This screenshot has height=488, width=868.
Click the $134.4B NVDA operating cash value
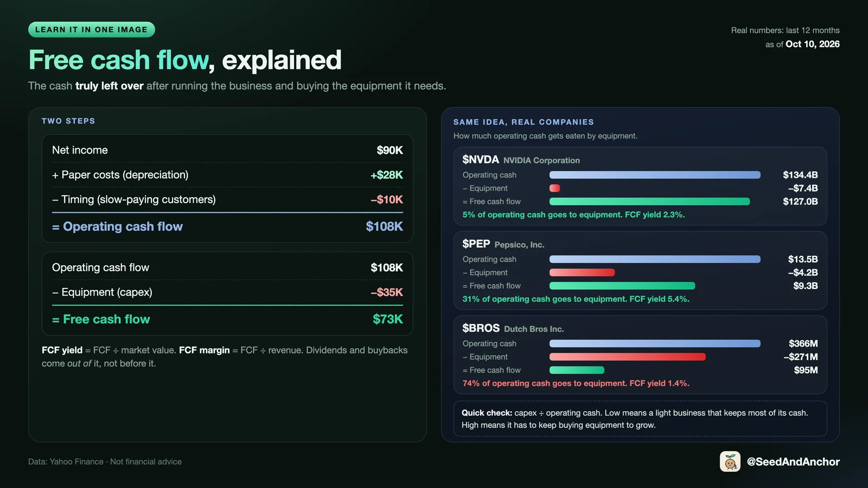[x=800, y=175]
